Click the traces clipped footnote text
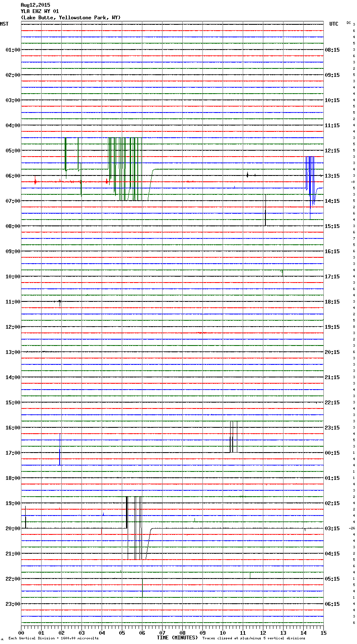This screenshot has width=357, height=644. click(x=254, y=638)
